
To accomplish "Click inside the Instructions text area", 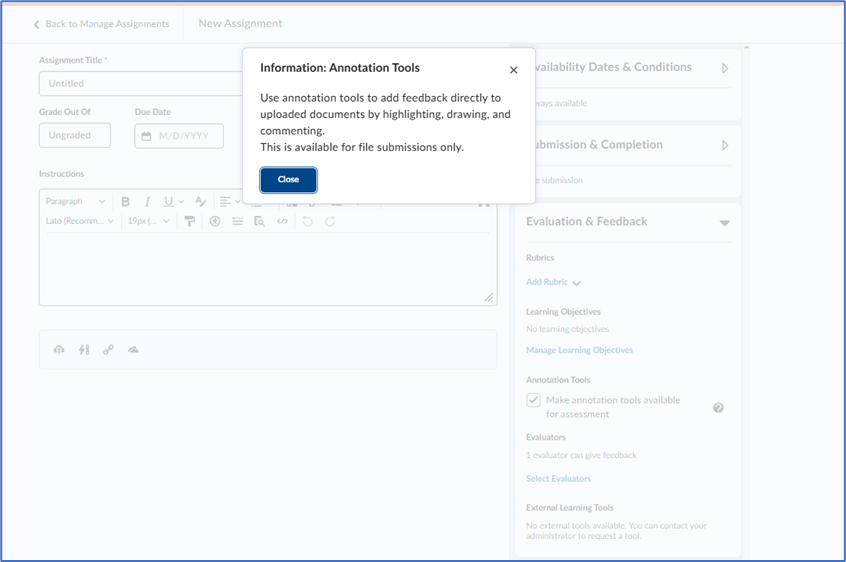I will click(x=268, y=269).
